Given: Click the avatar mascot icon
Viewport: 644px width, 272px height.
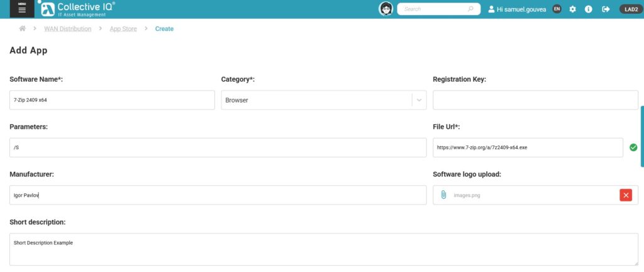Looking at the screenshot, I should (x=386, y=9).
